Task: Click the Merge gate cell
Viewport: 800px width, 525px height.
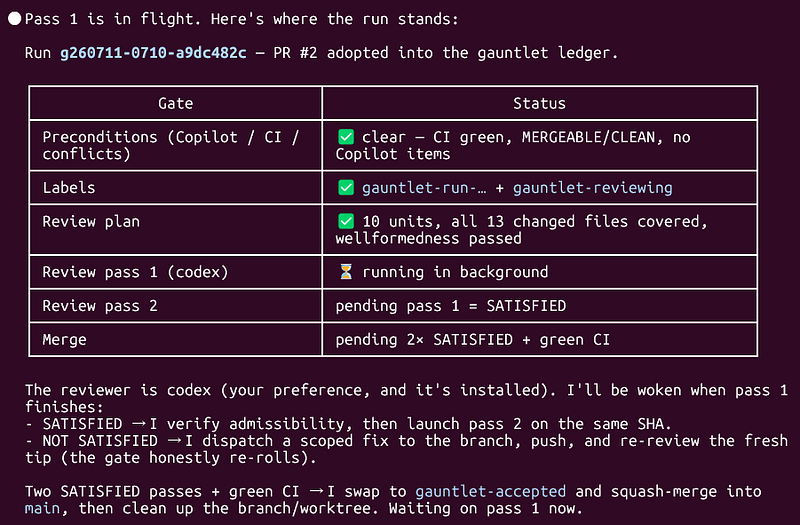Action: (x=176, y=339)
